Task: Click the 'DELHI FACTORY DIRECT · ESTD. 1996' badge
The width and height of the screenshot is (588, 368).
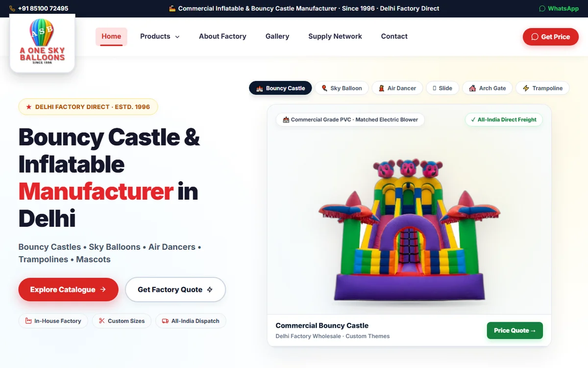Action: pos(88,107)
